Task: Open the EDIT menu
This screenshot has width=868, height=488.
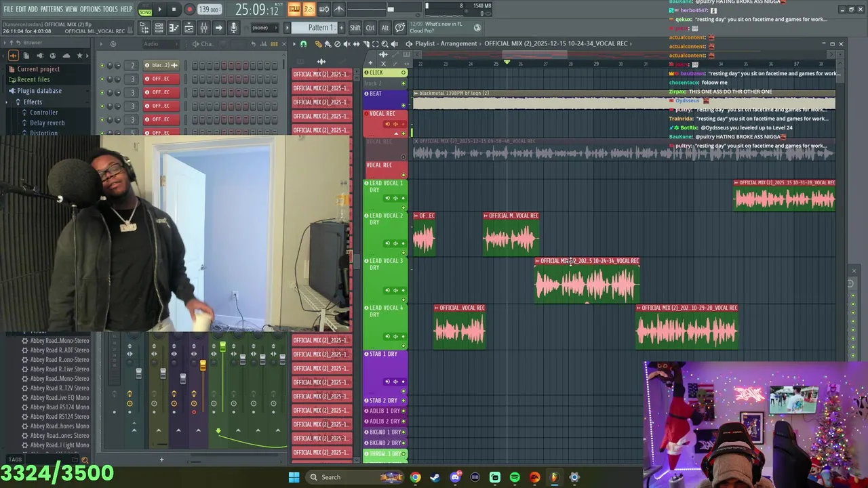Action: pos(21,9)
